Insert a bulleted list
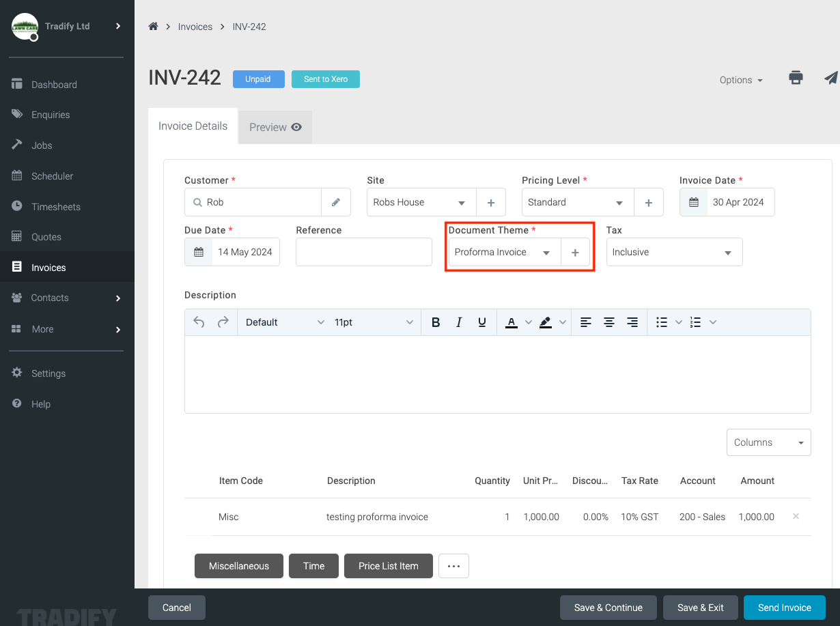Viewport: 840px width, 626px height. pos(661,322)
